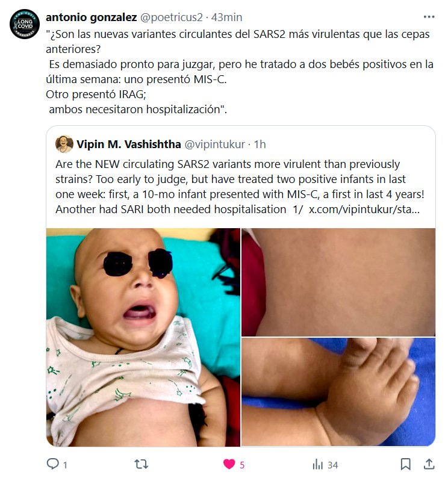Open the skin rash closeup photo
Viewport: 448px width, 478px height.
(338, 282)
